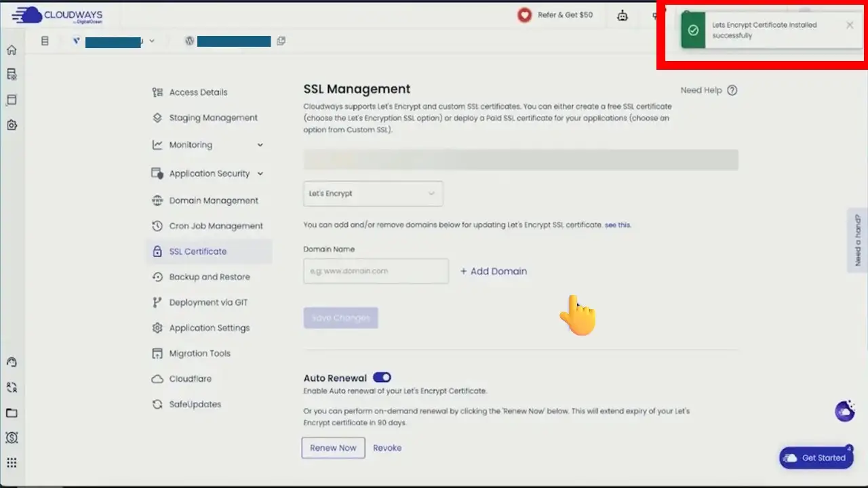
Task: Open the floating cloud assistant bubble
Action: coord(845,411)
